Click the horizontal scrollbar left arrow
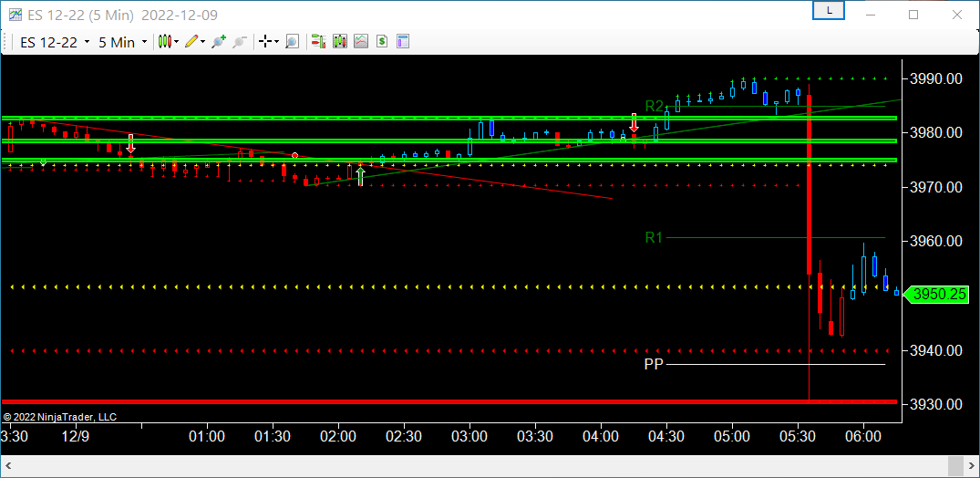This screenshot has height=478, width=980. 9,465
